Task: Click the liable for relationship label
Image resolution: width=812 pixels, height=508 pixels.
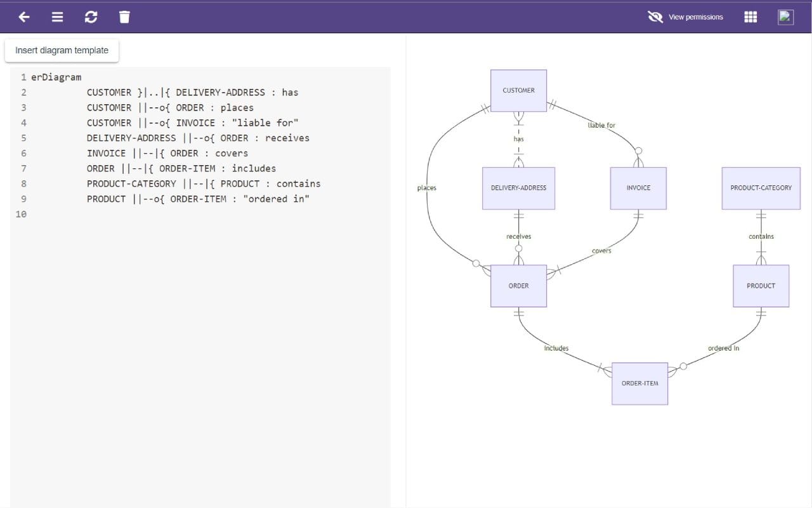Action: tap(601, 125)
